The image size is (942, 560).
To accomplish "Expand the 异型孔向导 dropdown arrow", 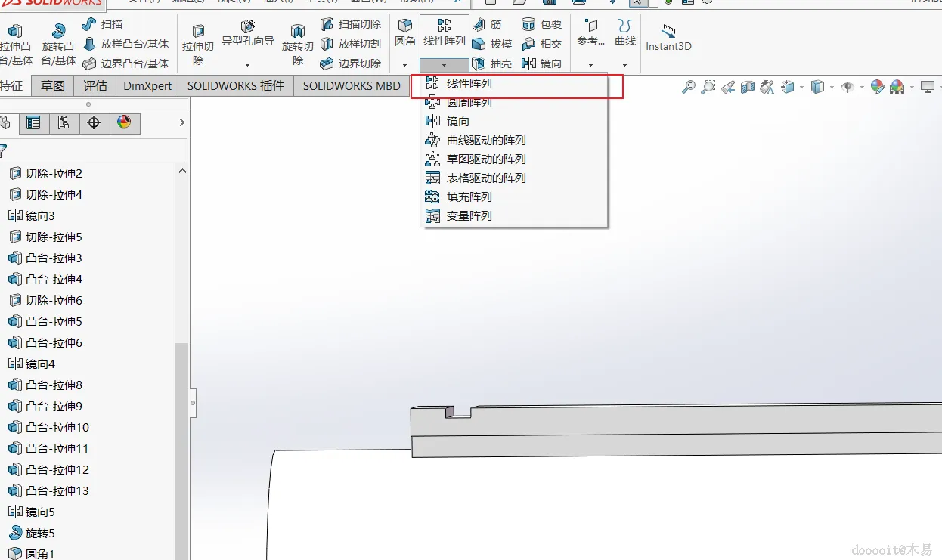I will (247, 65).
